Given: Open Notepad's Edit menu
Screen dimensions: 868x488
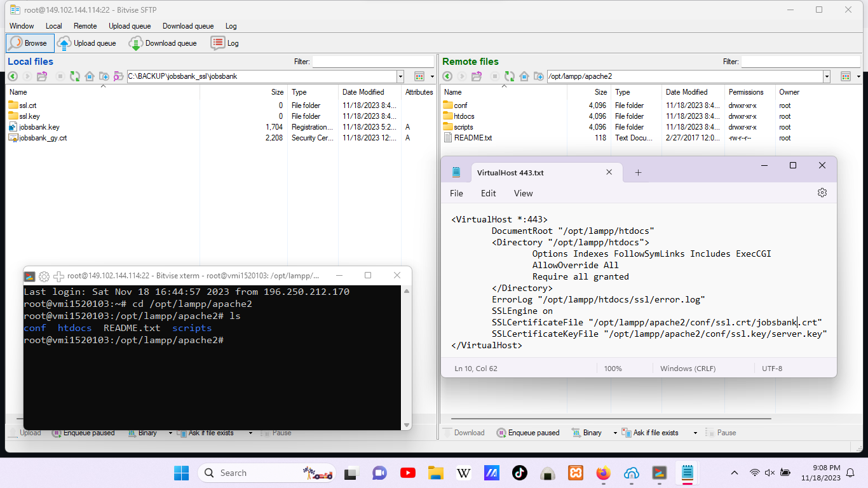Looking at the screenshot, I should (488, 193).
